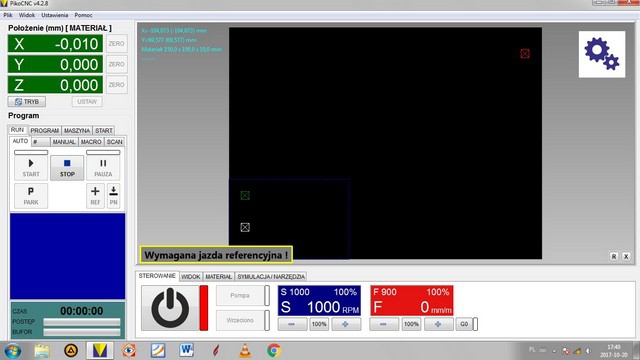Click ZERO button for X axis
640x360 pixels.
116,44
